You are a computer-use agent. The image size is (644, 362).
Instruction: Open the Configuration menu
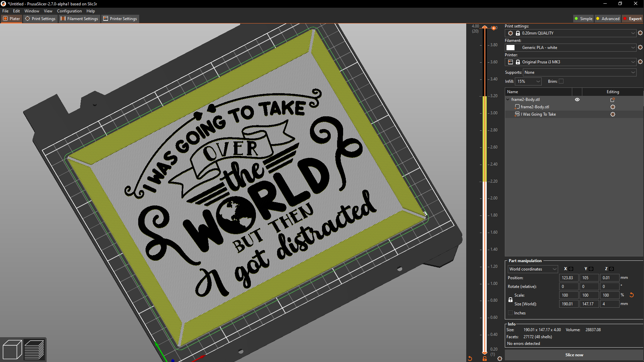pyautogui.click(x=69, y=11)
